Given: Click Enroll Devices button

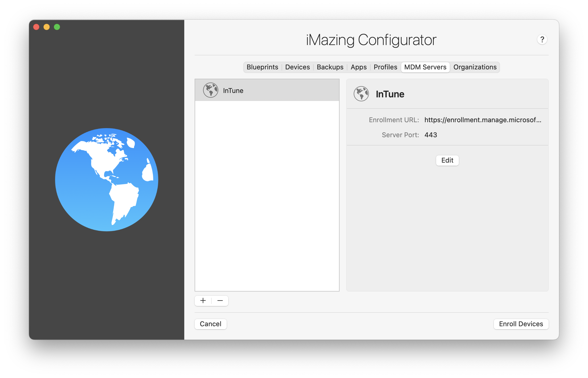Looking at the screenshot, I should (521, 324).
